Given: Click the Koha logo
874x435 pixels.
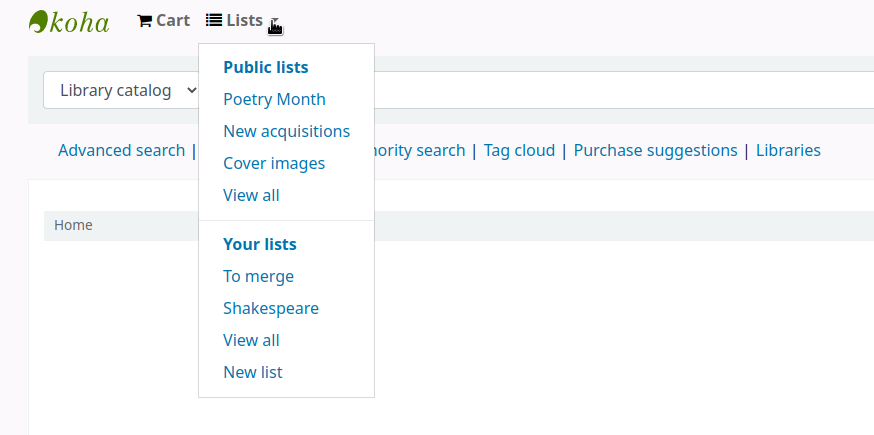Looking at the screenshot, I should coord(69,21).
